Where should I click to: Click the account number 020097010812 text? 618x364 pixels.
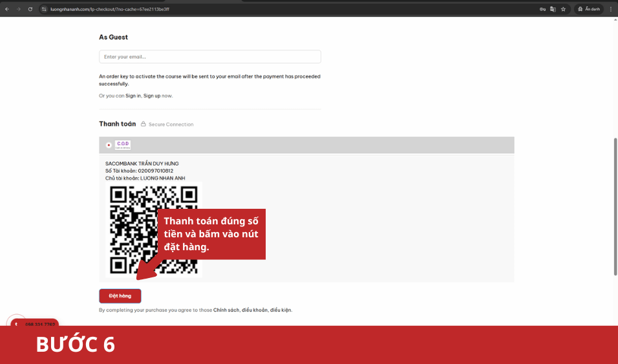155,171
